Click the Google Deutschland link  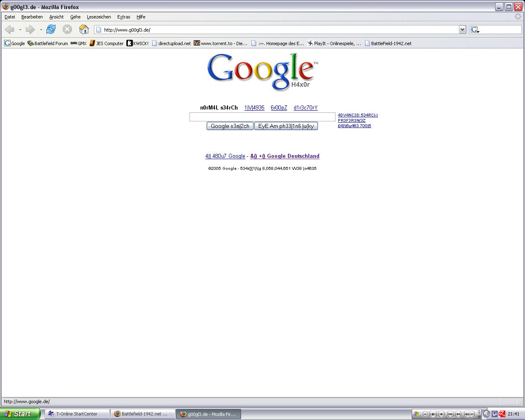[x=285, y=156]
